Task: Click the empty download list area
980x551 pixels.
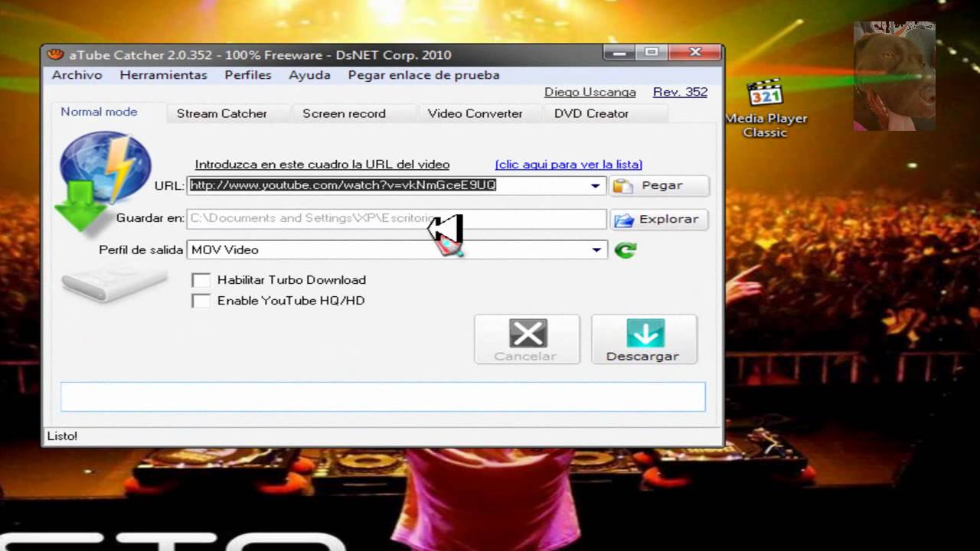Action: click(x=383, y=397)
